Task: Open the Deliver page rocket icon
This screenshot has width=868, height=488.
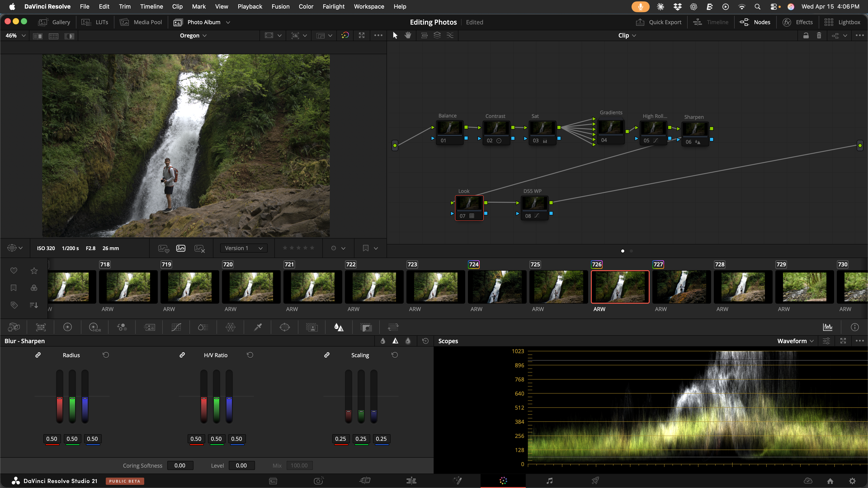Action: 595,481
